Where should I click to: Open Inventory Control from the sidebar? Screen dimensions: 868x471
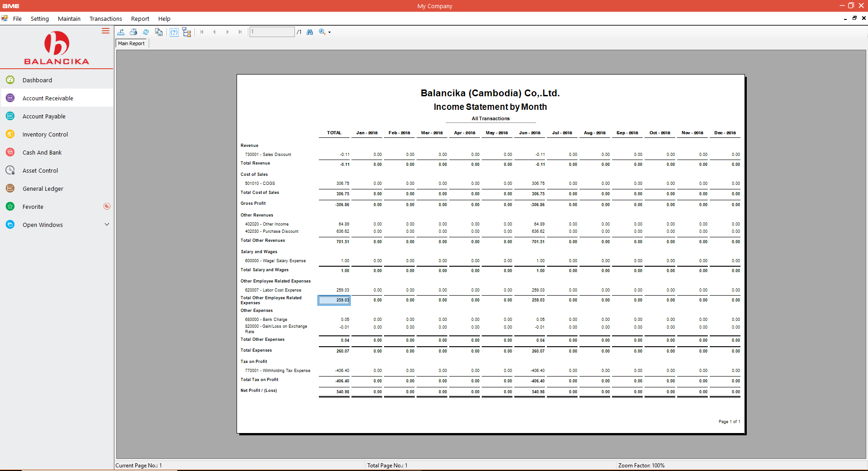[45, 134]
